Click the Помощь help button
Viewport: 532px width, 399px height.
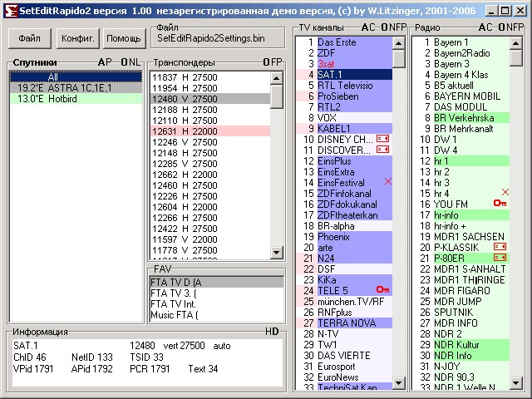click(x=124, y=38)
